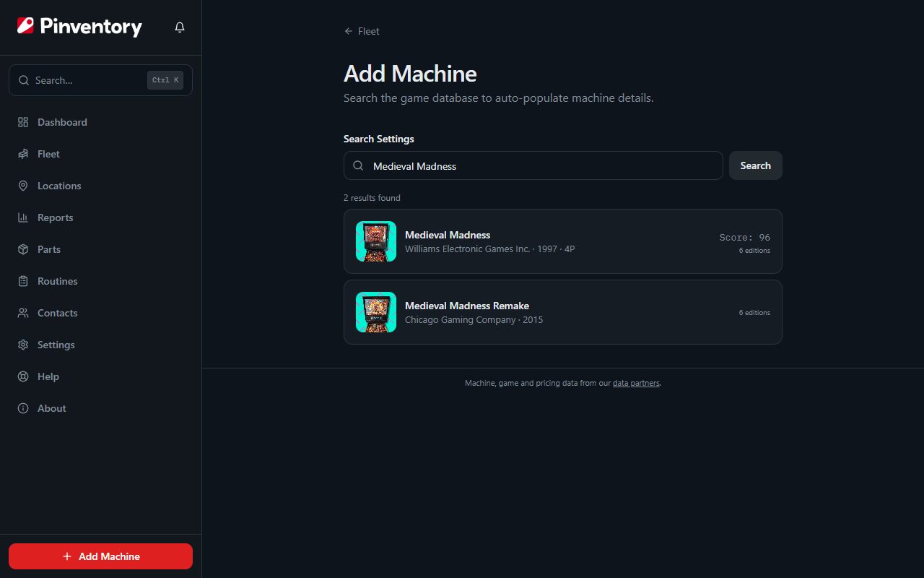Viewport: 924px width, 578px height.
Task: Click plus icon on Add Machine button
Action: 67,556
